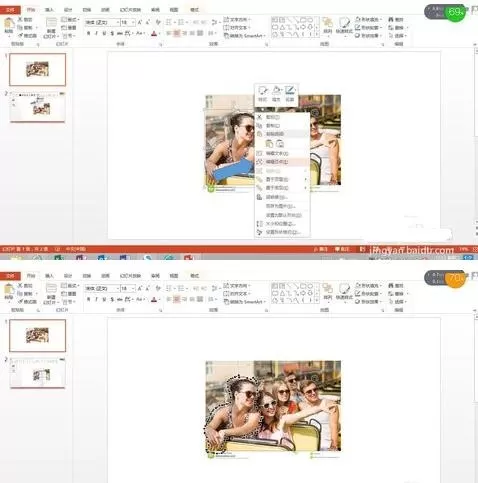The image size is (478, 483).
Task: Choose Hyperlink in the context menu
Action: 282,197
